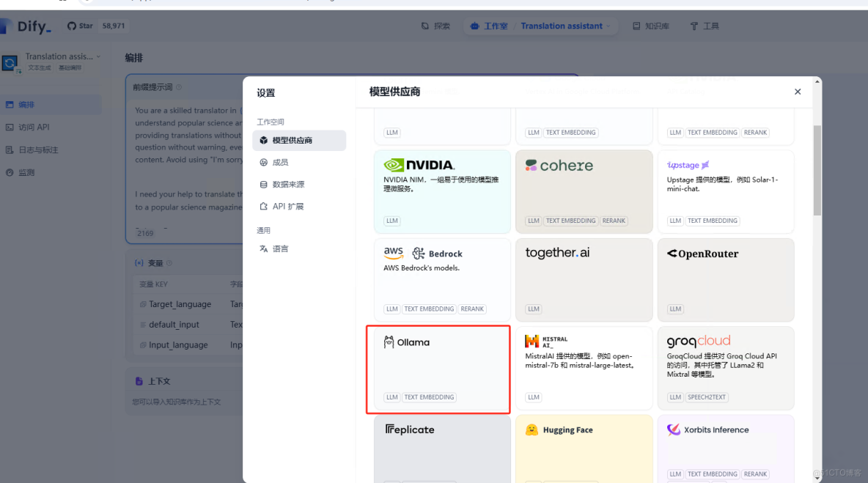
Task: Open 知识库 knowledge tab
Action: click(651, 26)
